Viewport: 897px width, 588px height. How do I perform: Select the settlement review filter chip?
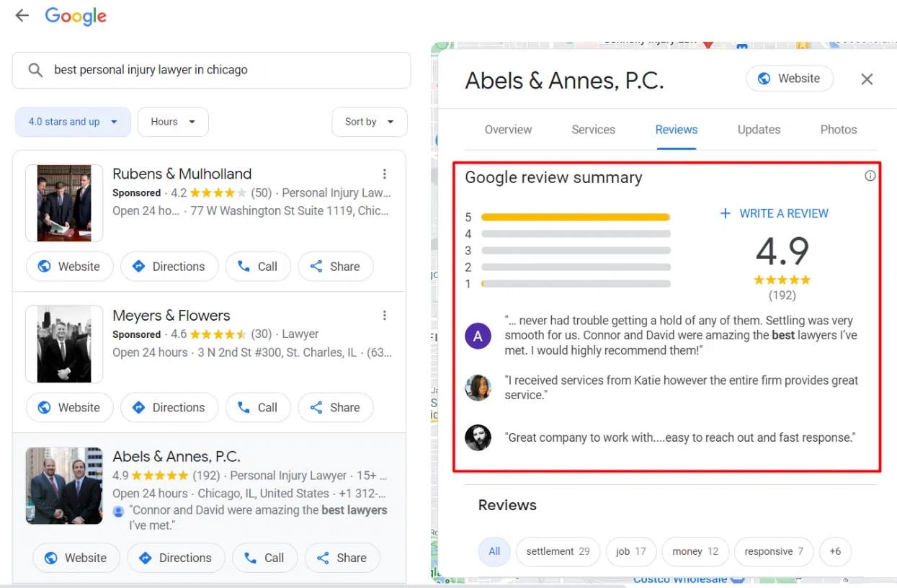pyautogui.click(x=558, y=551)
